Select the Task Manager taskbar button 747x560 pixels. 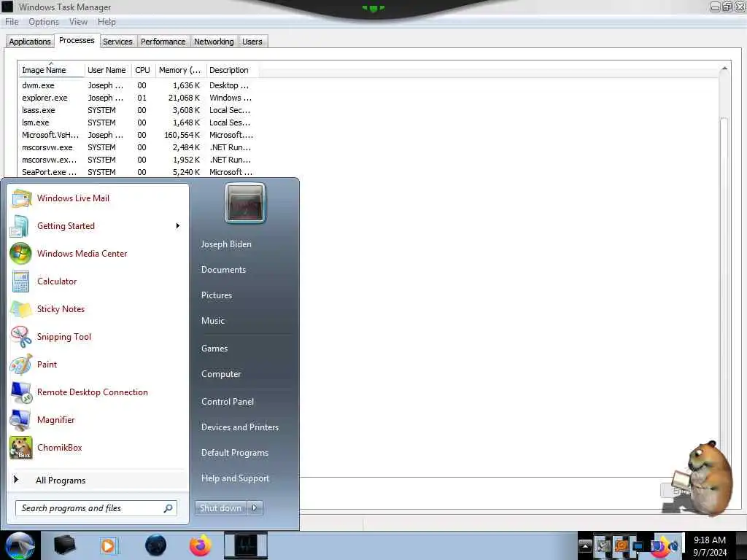click(246, 545)
